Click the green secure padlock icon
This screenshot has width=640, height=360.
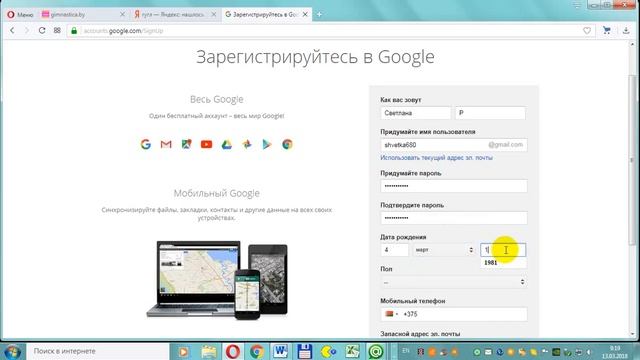[x=74, y=31]
